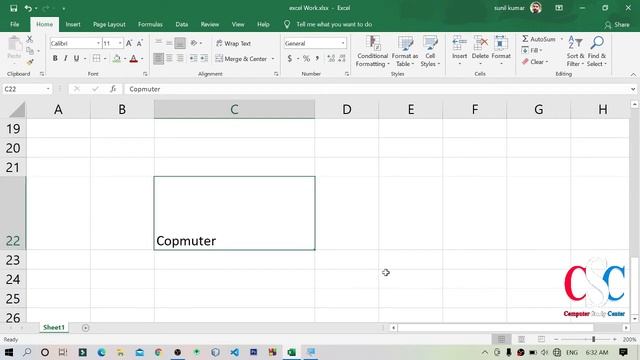Open Merge & Center dropdown arrow

pyautogui.click(x=273, y=59)
